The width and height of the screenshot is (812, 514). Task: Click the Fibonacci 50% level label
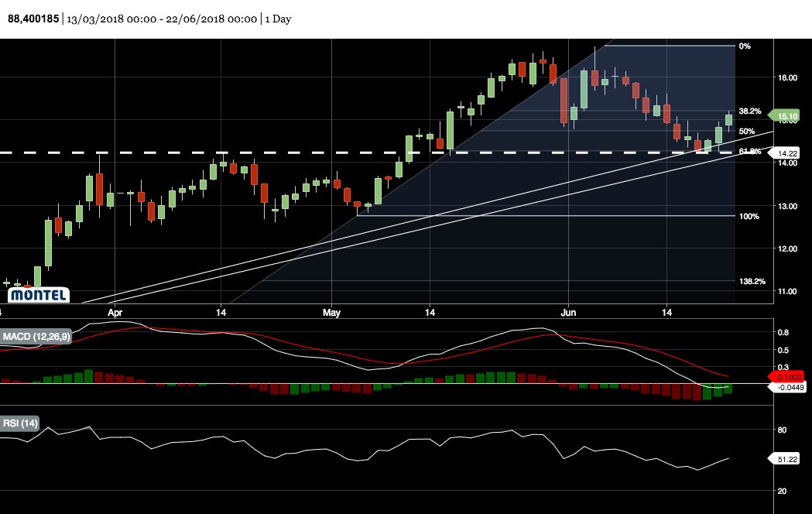[x=747, y=132]
